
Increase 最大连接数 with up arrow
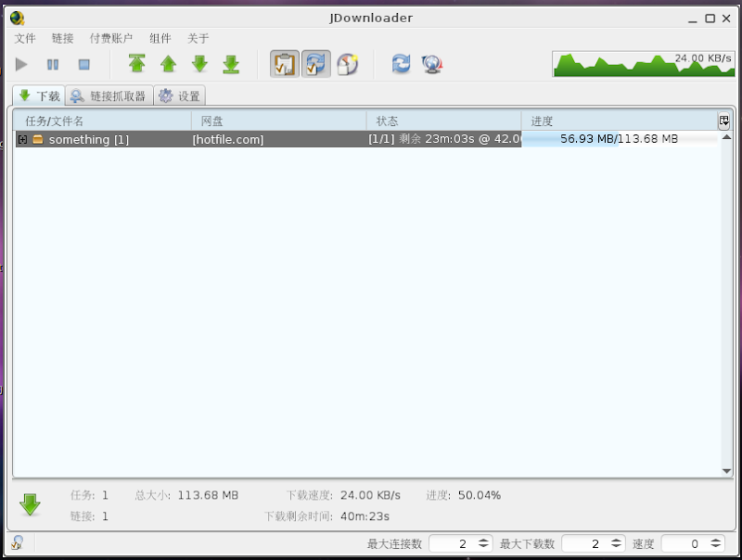coord(483,541)
